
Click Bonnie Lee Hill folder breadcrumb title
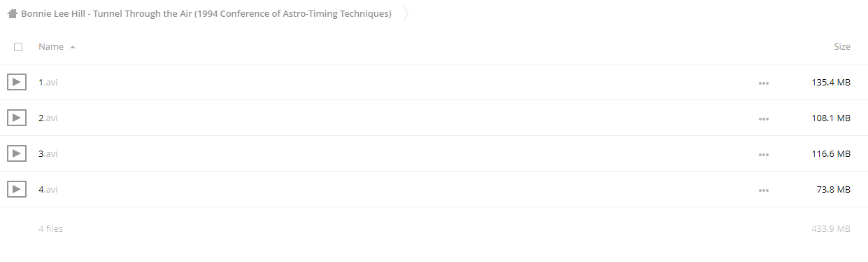coord(206,13)
